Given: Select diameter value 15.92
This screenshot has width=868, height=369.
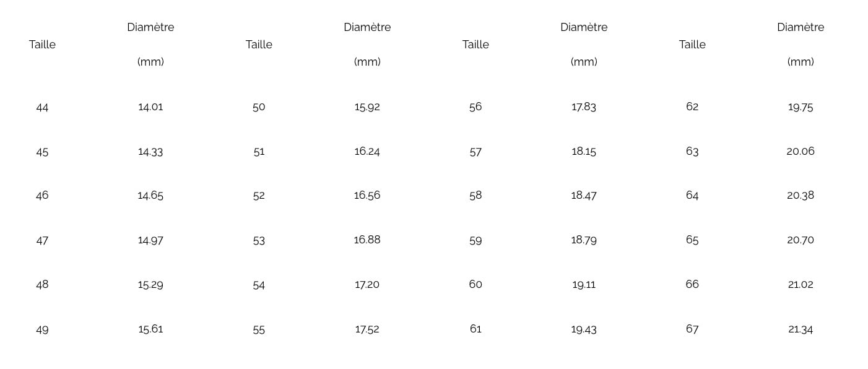Looking at the screenshot, I should pos(367,107).
